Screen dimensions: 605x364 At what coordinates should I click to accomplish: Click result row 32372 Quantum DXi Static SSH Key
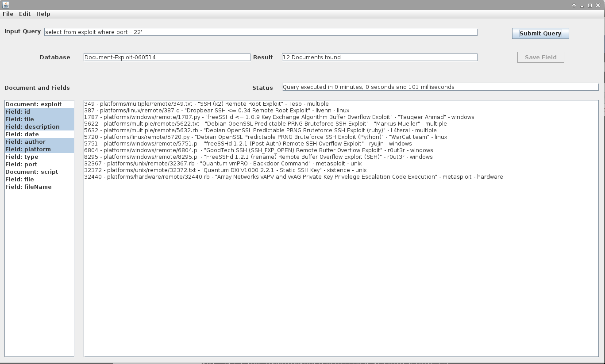(x=225, y=170)
